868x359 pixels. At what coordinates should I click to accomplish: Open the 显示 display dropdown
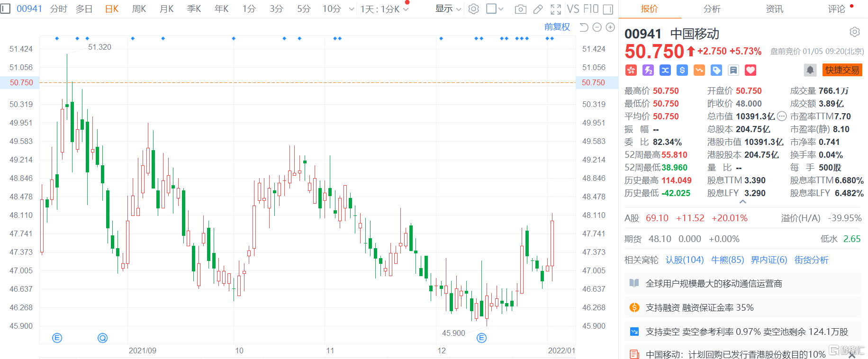pos(448,9)
